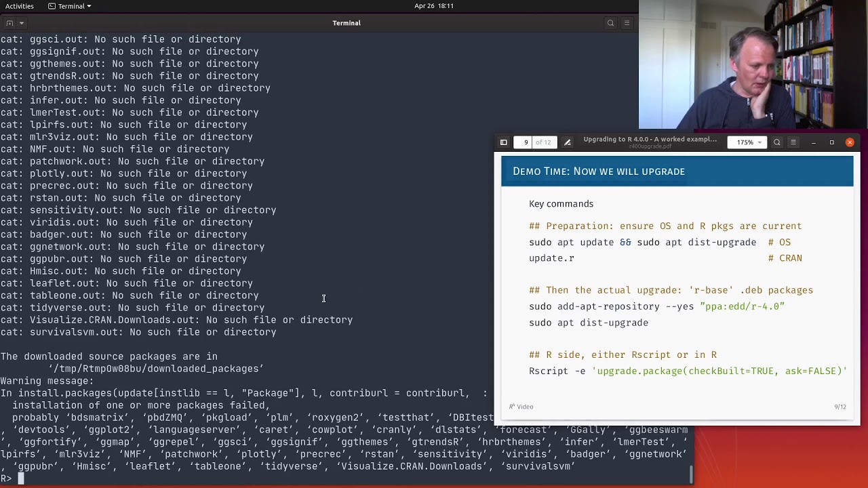This screenshot has height=488, width=868.
Task: Toggle the PDF viewer side pane
Action: (x=504, y=142)
